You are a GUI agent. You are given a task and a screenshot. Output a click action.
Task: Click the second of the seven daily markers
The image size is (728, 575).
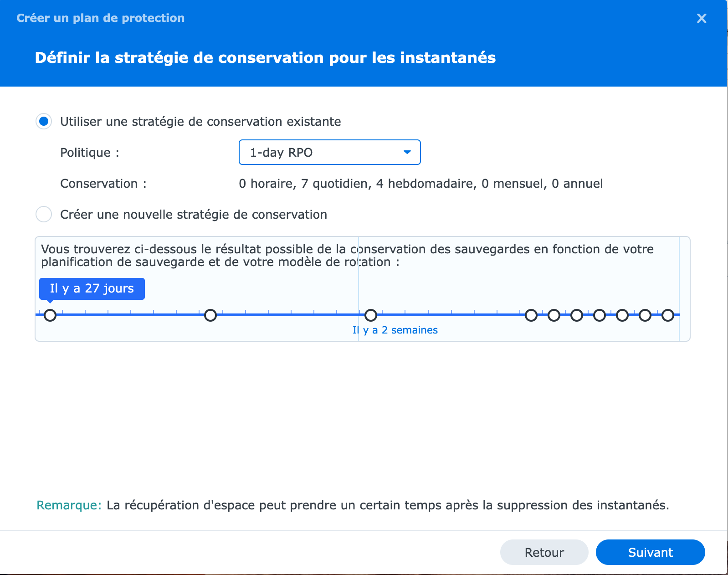[x=554, y=315]
